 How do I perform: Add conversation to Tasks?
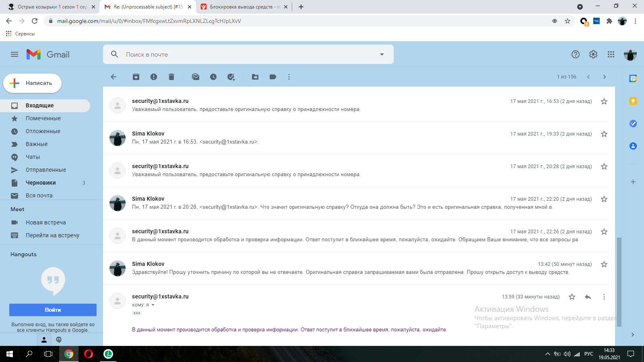pos(231,77)
